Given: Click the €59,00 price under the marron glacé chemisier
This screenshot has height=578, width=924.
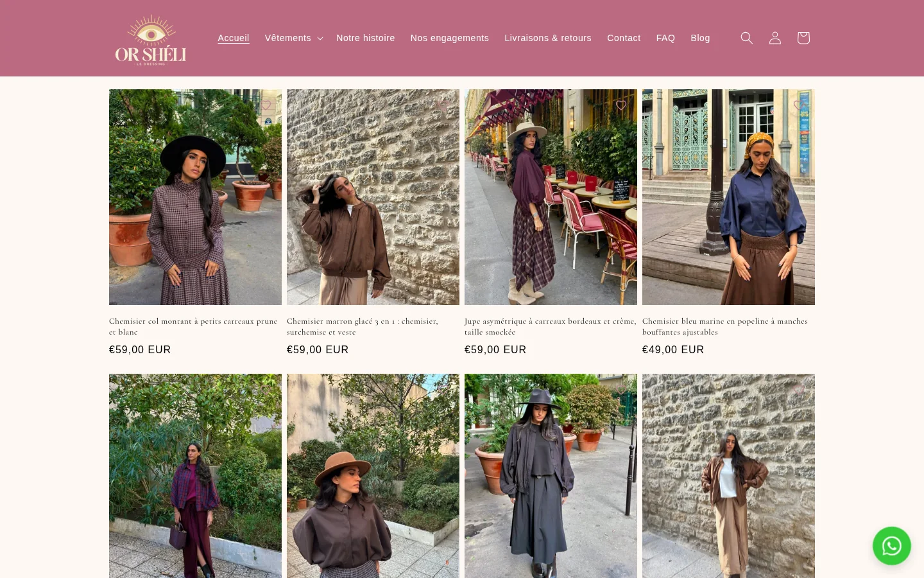Looking at the screenshot, I should point(318,350).
